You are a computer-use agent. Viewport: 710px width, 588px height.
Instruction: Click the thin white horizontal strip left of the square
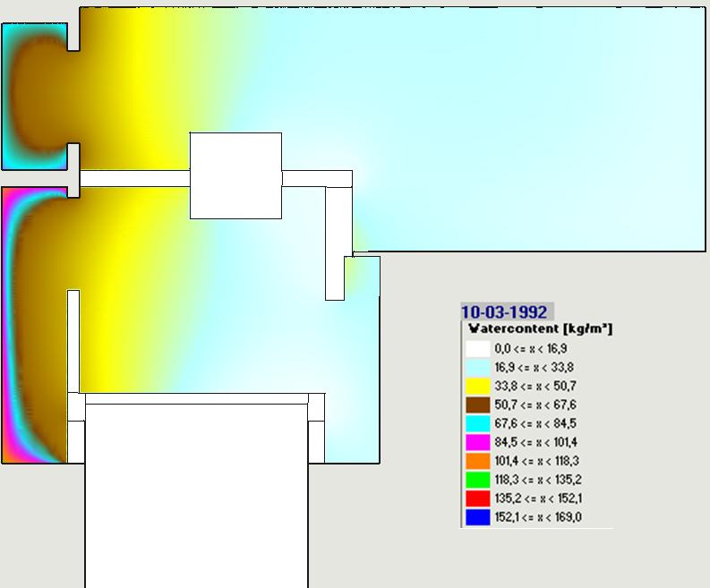(x=134, y=179)
